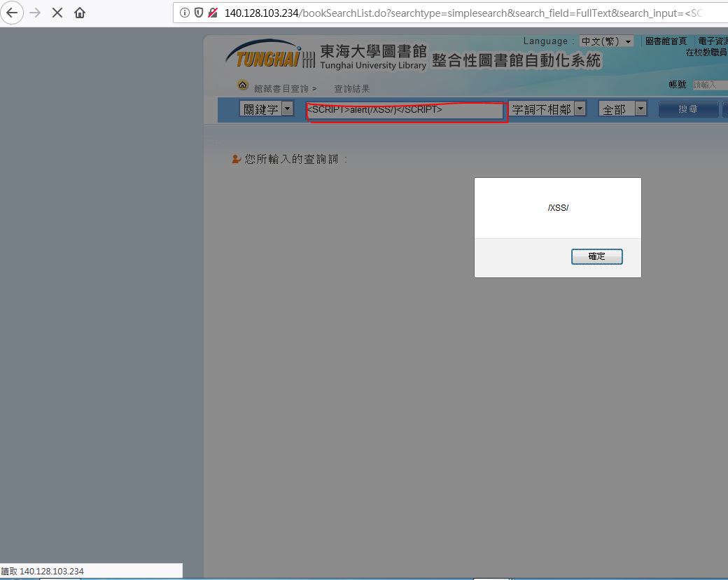This screenshot has width=728, height=580.
Task: Open the 全部 scope dropdown
Action: [622, 109]
